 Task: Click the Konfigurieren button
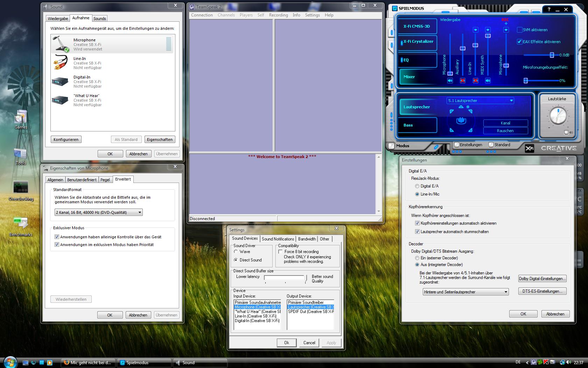(66, 139)
